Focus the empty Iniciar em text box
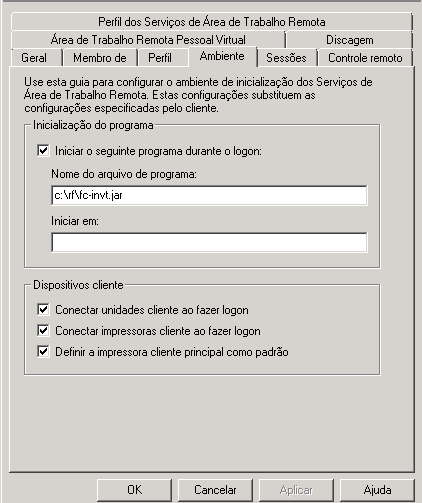422x503 pixels. pyautogui.click(x=209, y=242)
